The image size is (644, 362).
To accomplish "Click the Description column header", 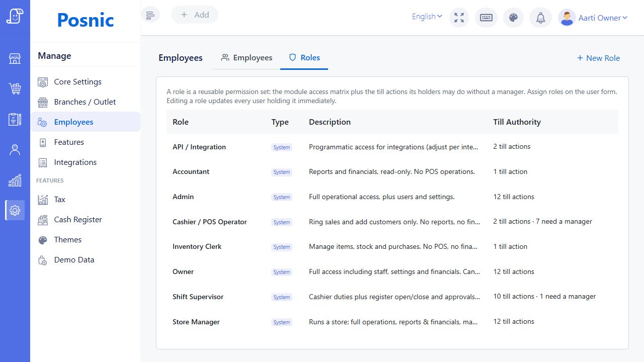I will (x=330, y=122).
